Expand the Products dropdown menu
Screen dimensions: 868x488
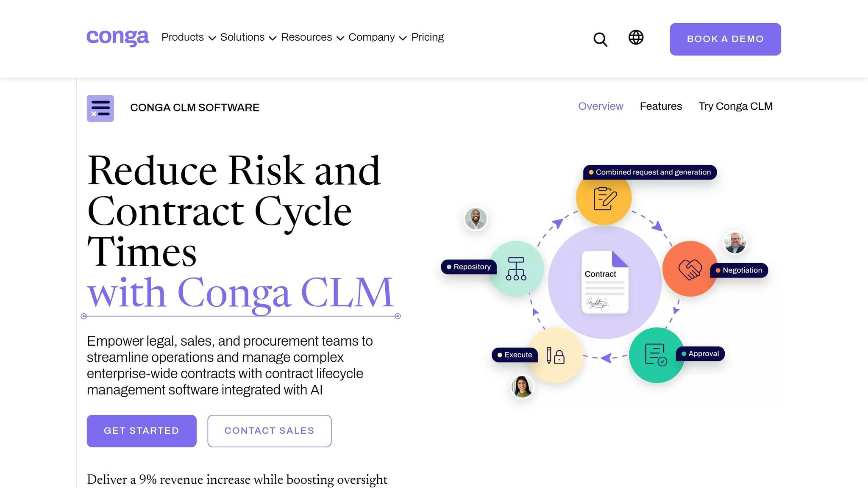point(189,37)
